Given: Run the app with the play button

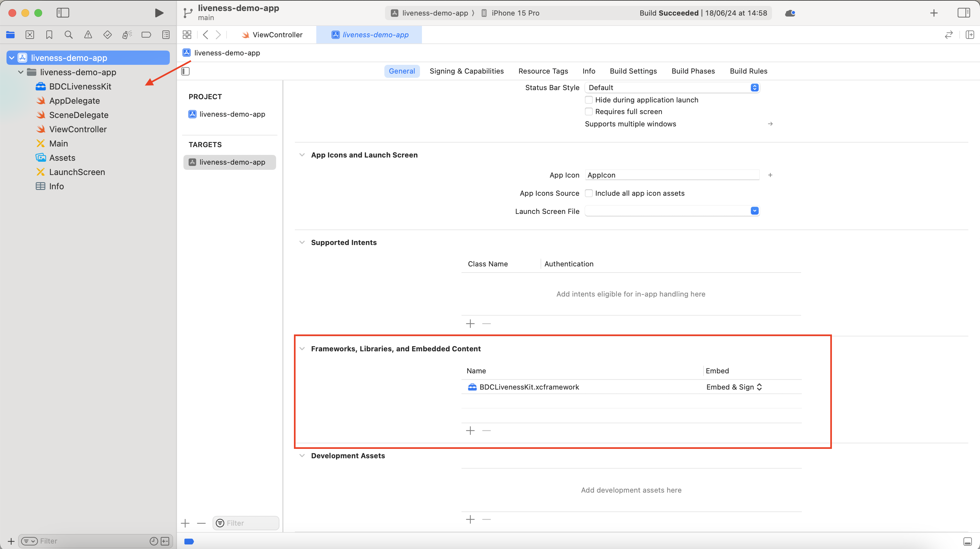Looking at the screenshot, I should [159, 13].
